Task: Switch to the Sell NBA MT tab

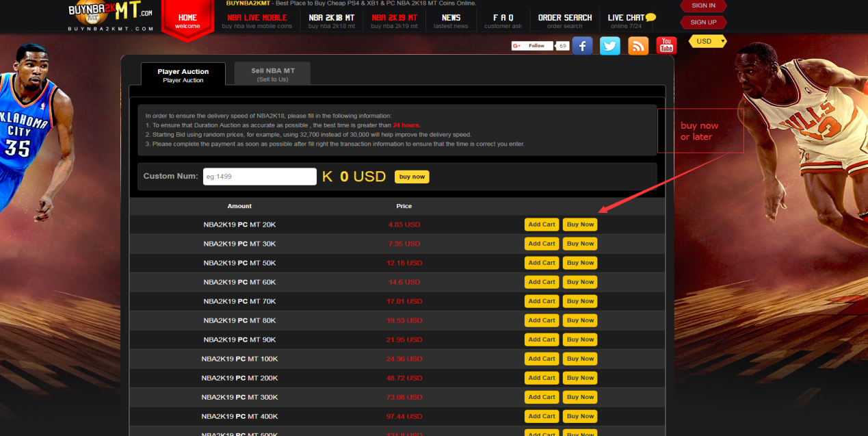Action: (272, 74)
